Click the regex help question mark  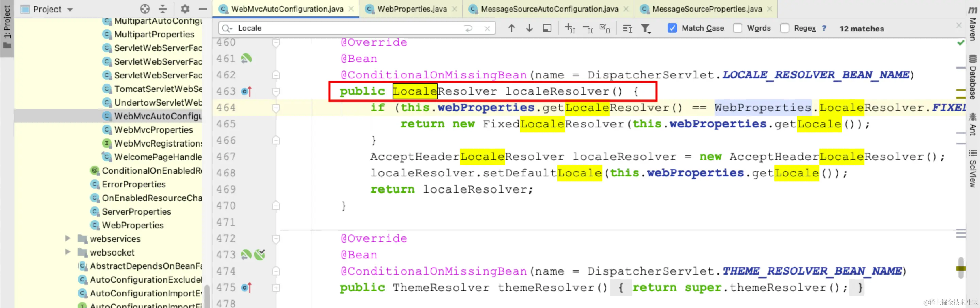824,28
